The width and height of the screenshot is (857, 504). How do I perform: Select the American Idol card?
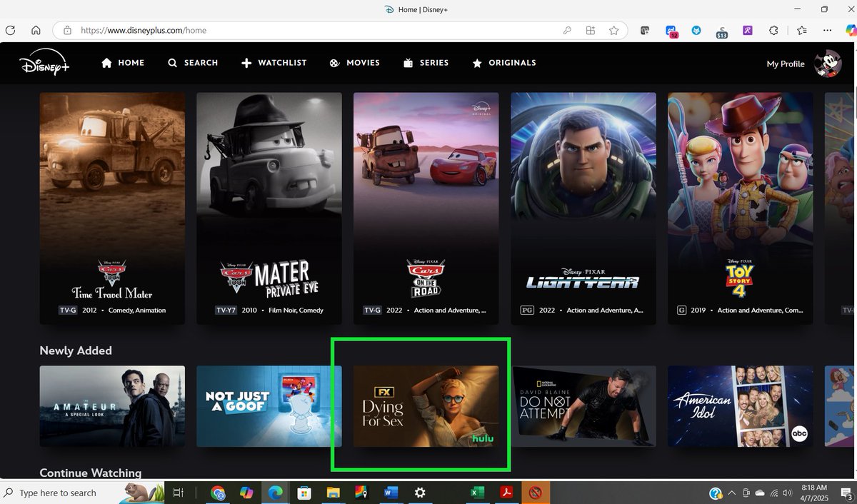741,406
